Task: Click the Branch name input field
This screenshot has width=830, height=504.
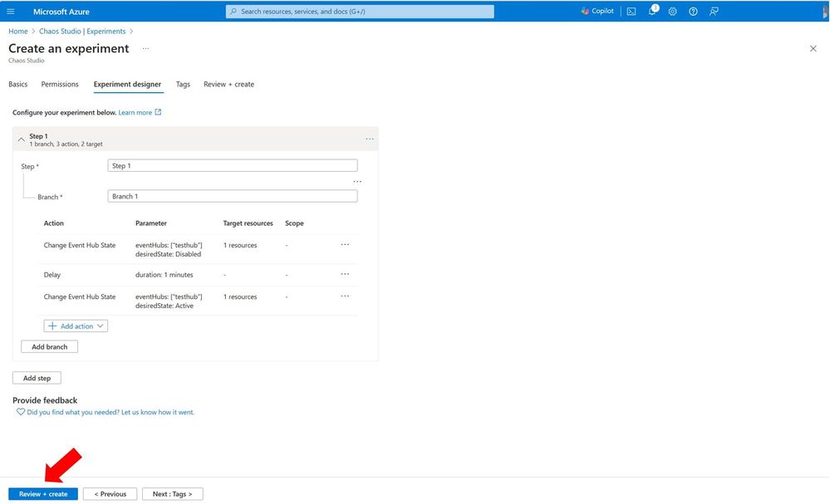Action: tap(233, 196)
